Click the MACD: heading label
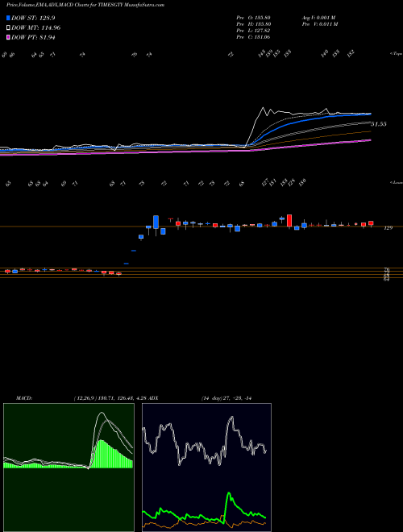Viewport: 403px width, 532px height. click(24, 398)
